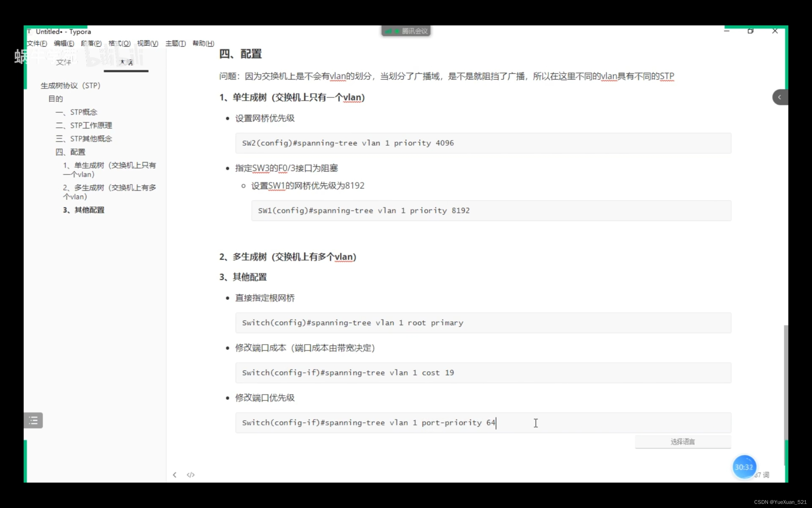Close the Typora window

coord(775,31)
